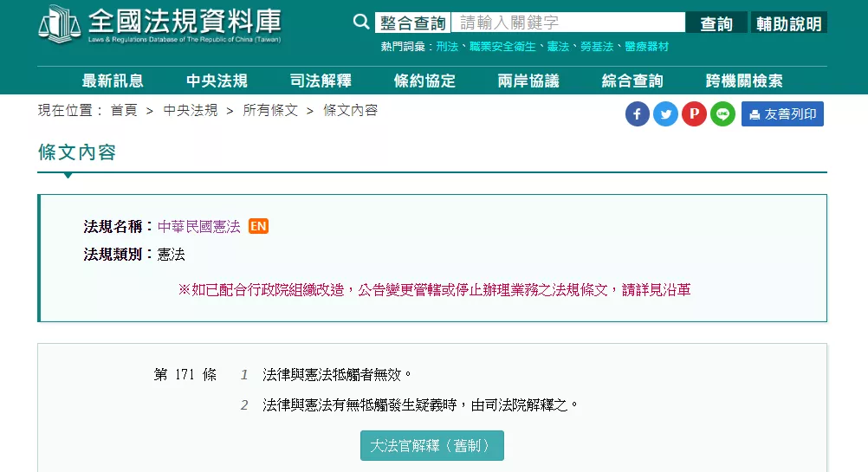Select hot keyword 醫療器材
Screen dimensions: 868x472
pos(646,47)
